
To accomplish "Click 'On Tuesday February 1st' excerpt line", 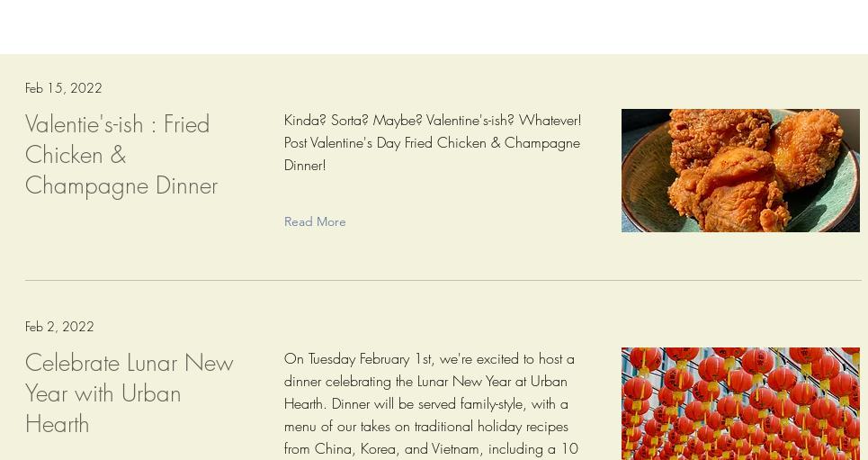I will click(429, 358).
